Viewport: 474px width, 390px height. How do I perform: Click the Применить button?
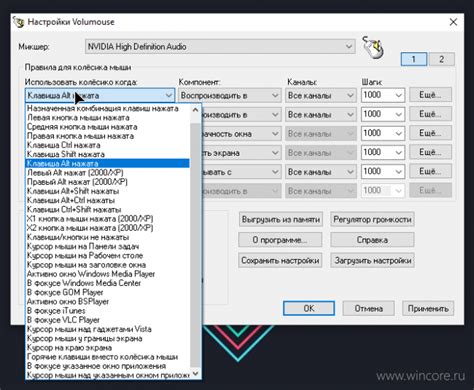tap(428, 308)
